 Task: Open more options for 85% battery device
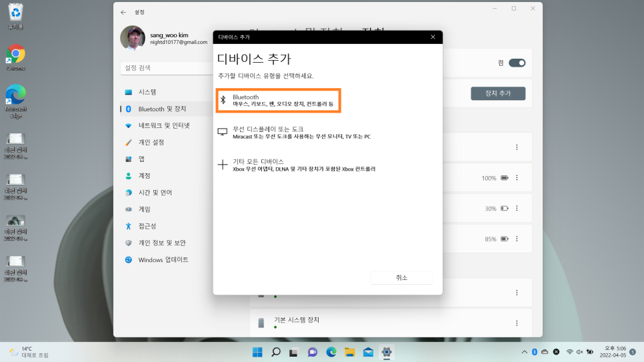coord(517,239)
